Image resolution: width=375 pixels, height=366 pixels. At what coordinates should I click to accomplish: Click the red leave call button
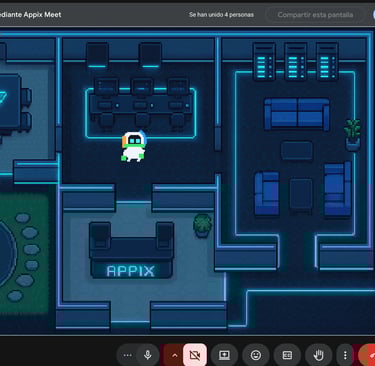pos(368,355)
